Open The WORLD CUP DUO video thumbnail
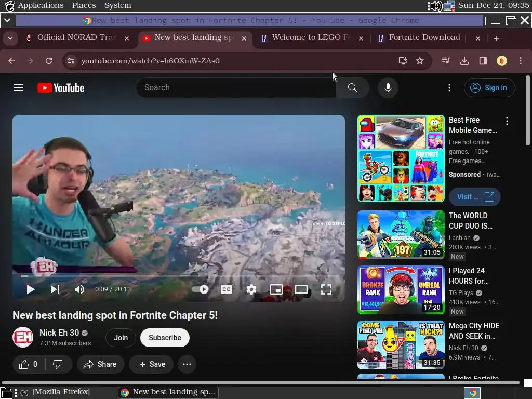This screenshot has width=532, height=399. coord(401,235)
